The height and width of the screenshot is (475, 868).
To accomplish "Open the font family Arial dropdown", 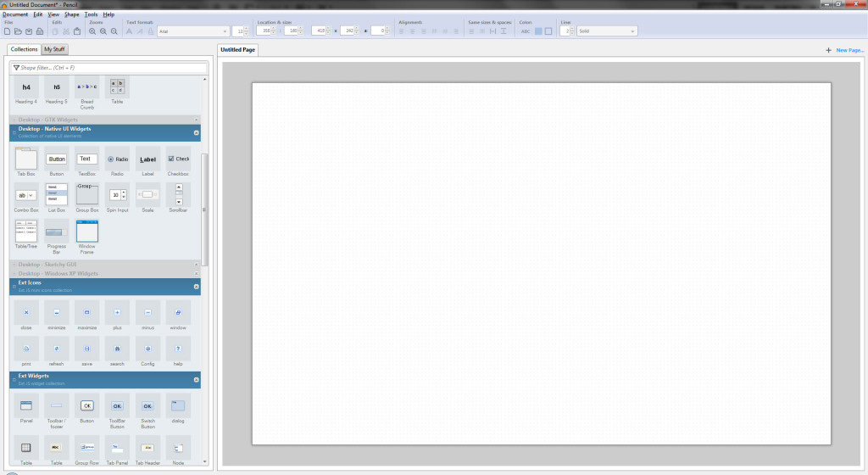I will tap(192, 31).
